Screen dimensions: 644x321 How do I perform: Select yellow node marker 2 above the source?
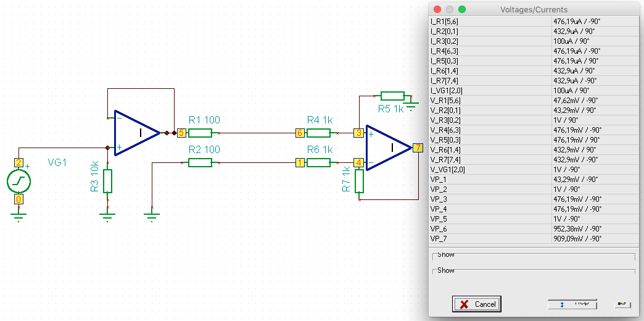coord(19,163)
